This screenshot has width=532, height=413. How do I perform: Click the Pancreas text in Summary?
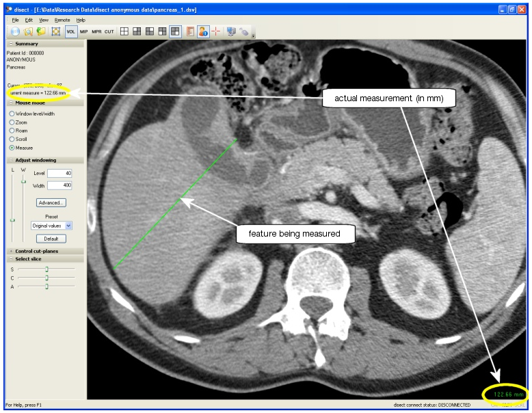pos(16,67)
